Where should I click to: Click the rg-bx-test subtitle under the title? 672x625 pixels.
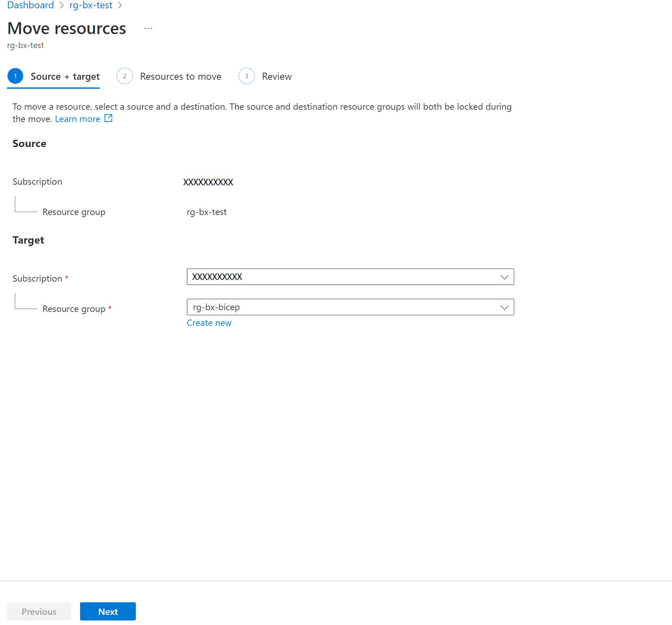point(25,45)
